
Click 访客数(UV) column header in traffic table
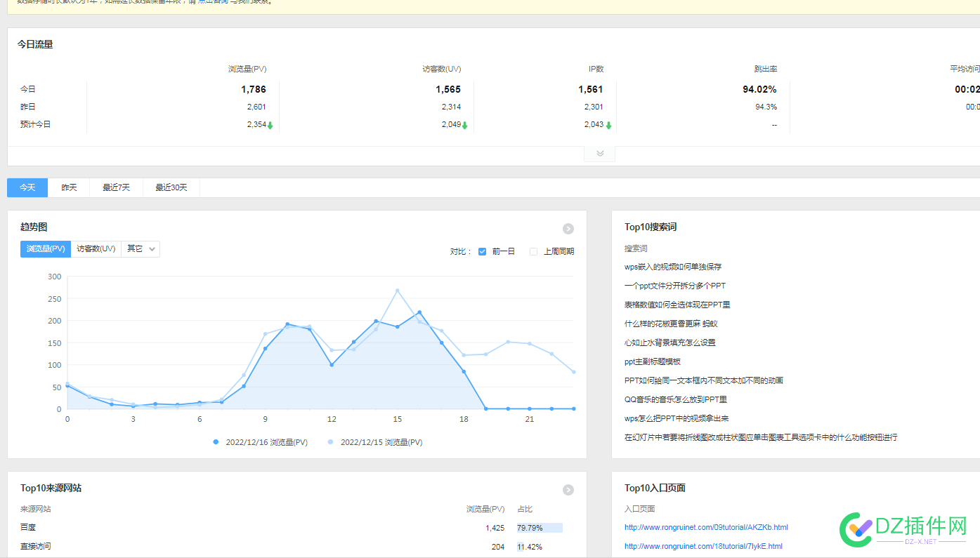442,69
